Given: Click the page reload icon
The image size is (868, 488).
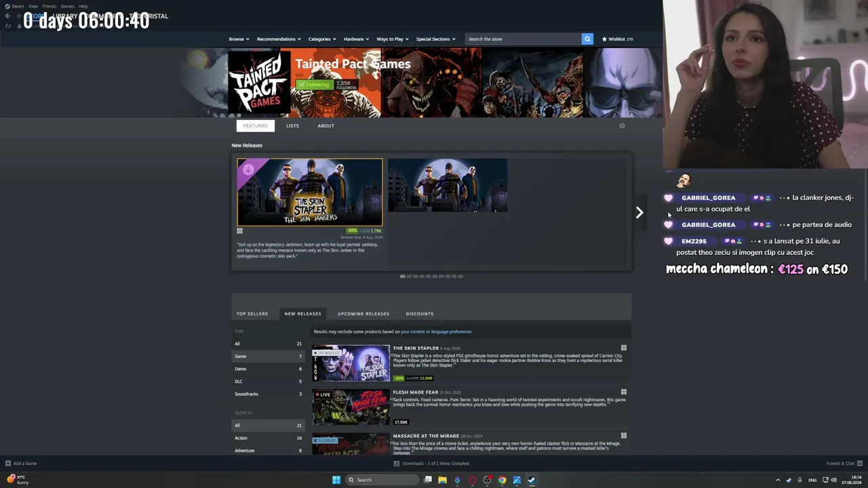Looking at the screenshot, I should (x=7, y=26).
